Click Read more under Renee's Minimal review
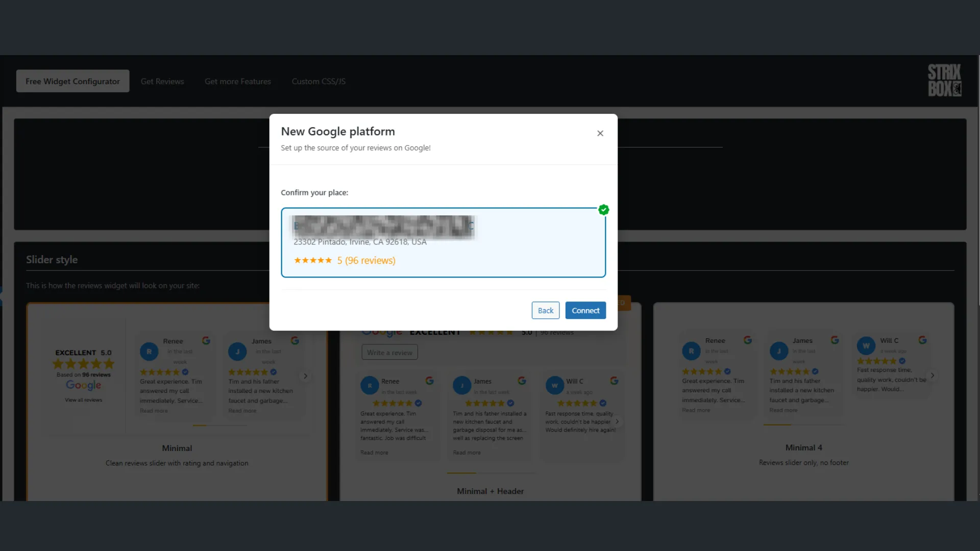 154,411
